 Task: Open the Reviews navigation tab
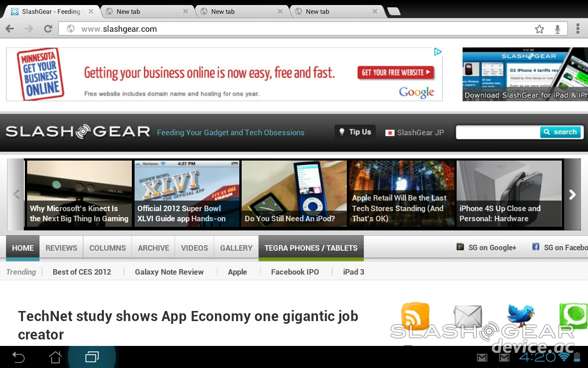tap(61, 248)
